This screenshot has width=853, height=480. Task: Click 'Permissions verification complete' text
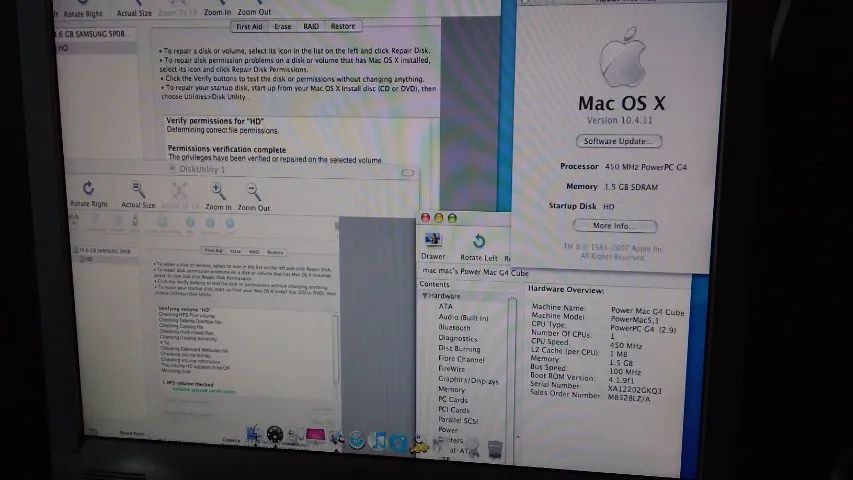point(226,149)
